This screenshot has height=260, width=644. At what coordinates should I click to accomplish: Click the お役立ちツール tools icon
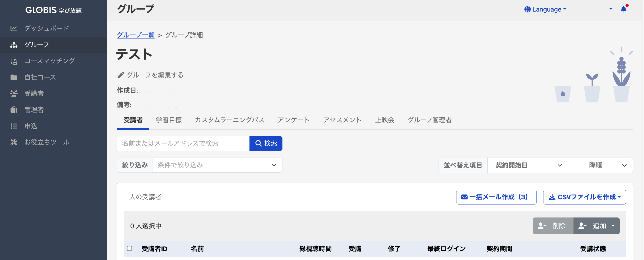pos(14,142)
